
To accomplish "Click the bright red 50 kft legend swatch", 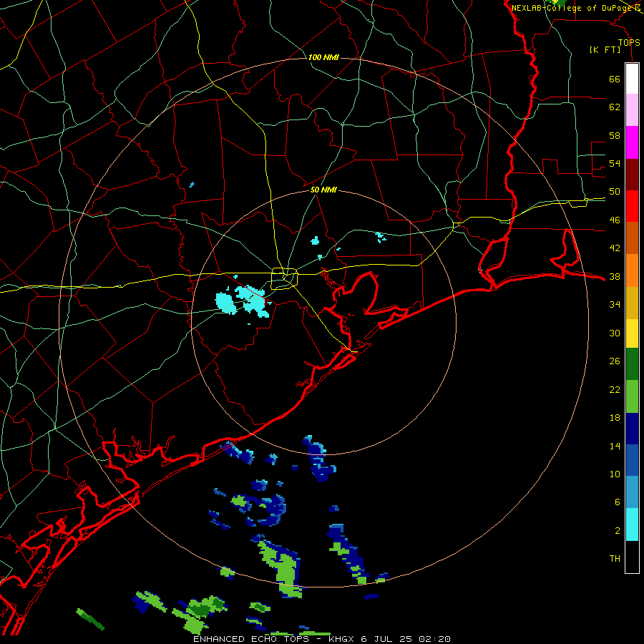I will (632, 206).
